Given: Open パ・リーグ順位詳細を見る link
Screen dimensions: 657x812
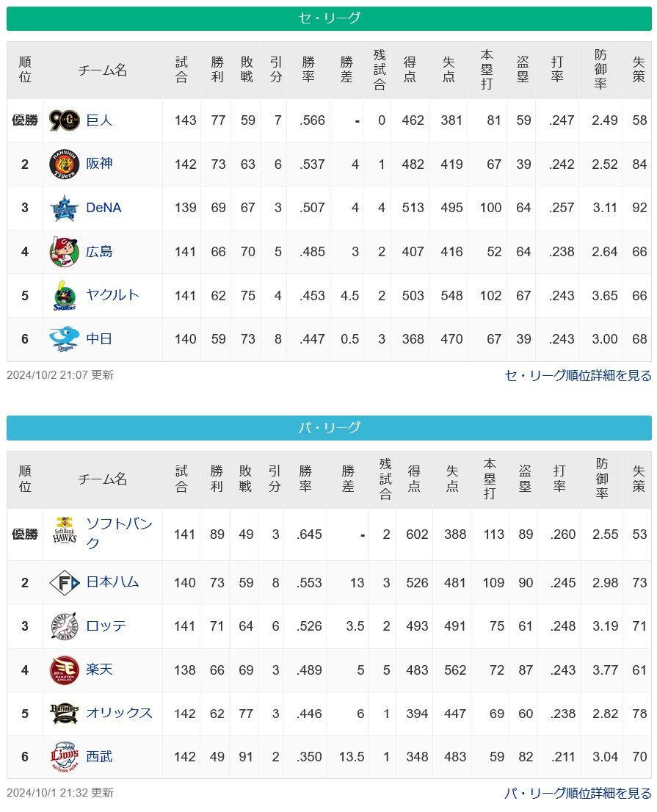Looking at the screenshot, I should pyautogui.click(x=578, y=794).
